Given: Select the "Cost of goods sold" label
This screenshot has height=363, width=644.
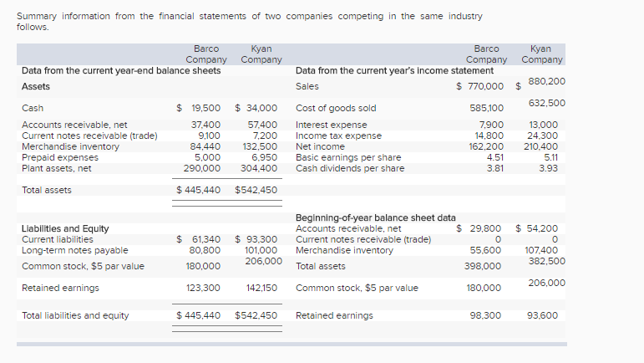Looking at the screenshot, I should click(336, 108).
